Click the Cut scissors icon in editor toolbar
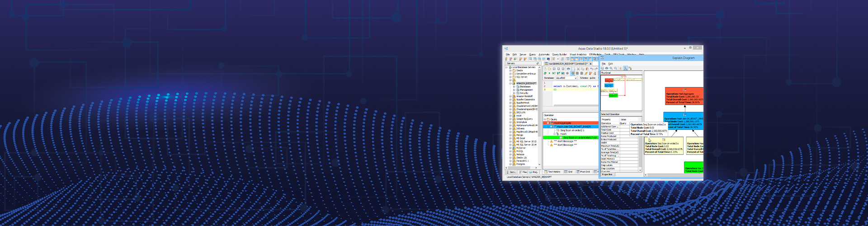868x226 pixels. point(578,69)
